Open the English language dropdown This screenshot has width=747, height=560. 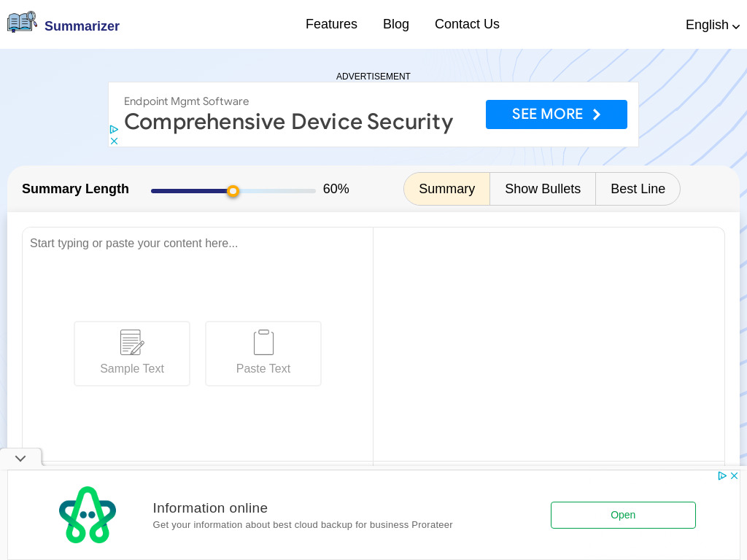[x=712, y=25]
